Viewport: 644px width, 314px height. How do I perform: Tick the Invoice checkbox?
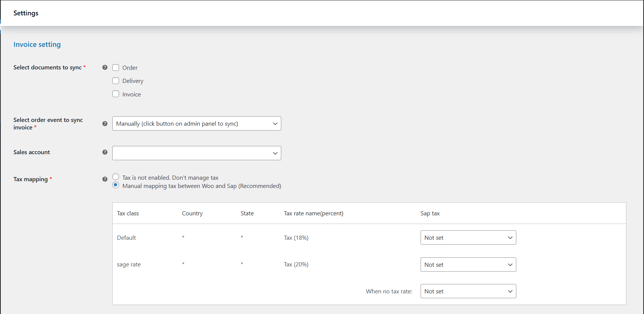[116, 94]
